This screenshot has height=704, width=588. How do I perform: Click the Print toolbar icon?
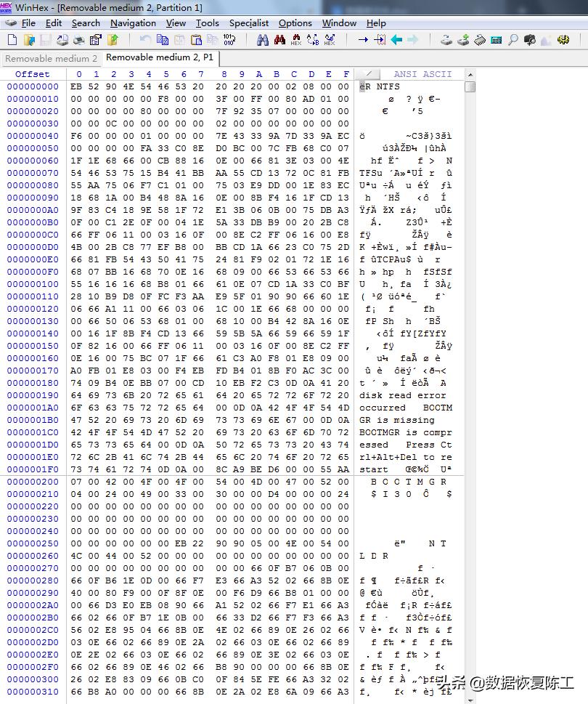79,40
